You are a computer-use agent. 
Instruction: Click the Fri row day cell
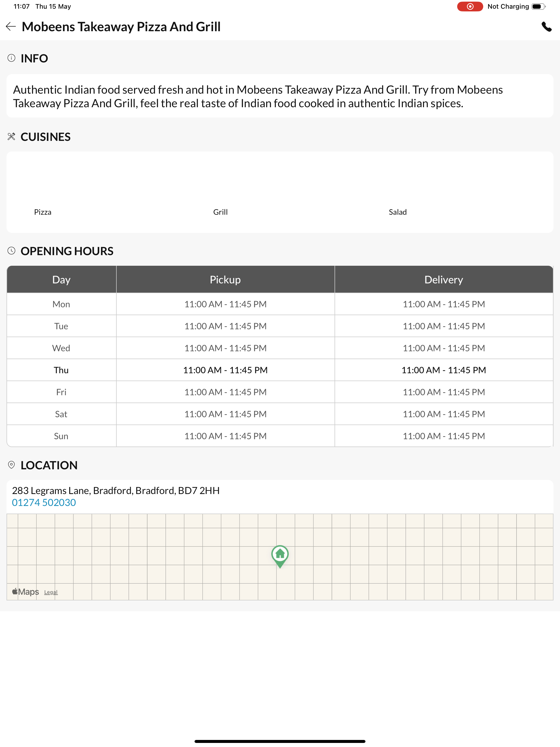point(61,392)
